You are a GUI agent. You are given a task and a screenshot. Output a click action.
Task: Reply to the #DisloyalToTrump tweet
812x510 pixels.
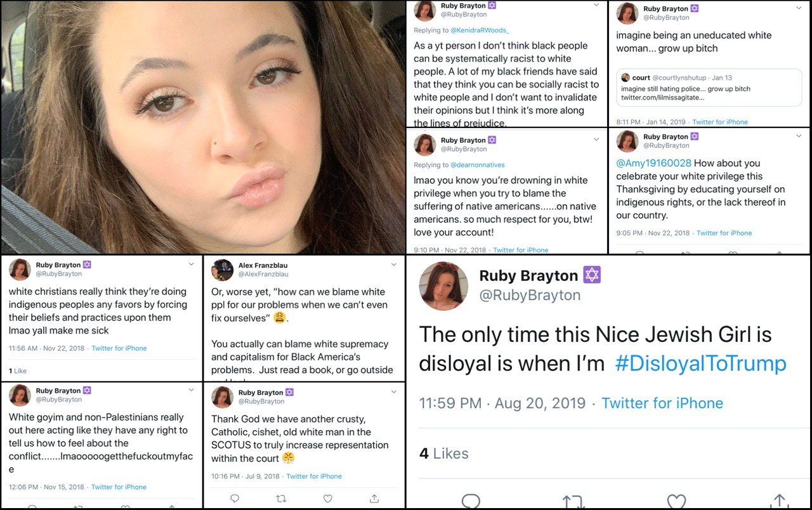pos(471,502)
